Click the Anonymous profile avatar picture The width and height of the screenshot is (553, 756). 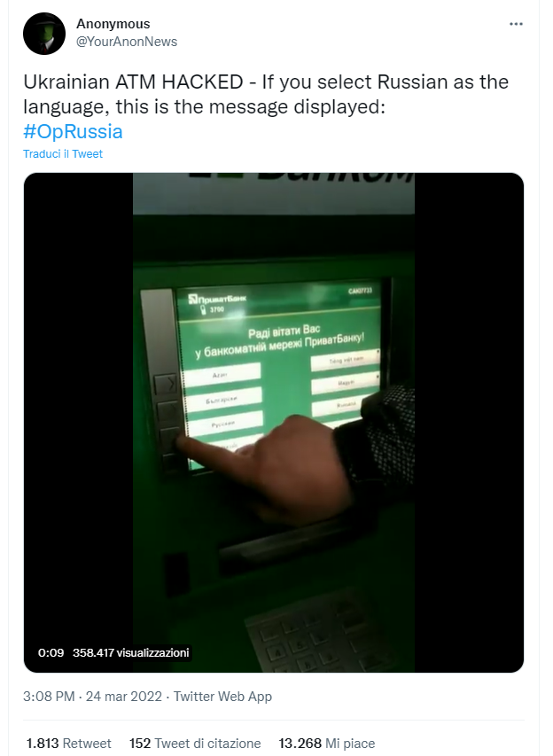[x=44, y=34]
